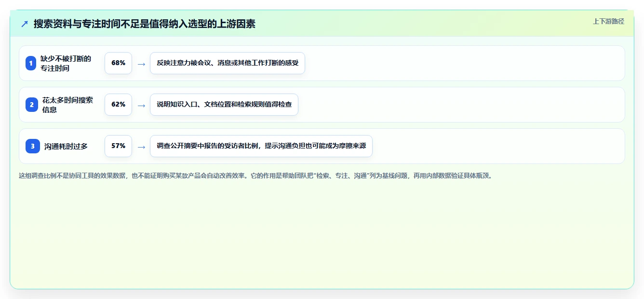Screen dimensions: 644x299
Task: Click the arrow after 62%
Action: pyautogui.click(x=141, y=105)
